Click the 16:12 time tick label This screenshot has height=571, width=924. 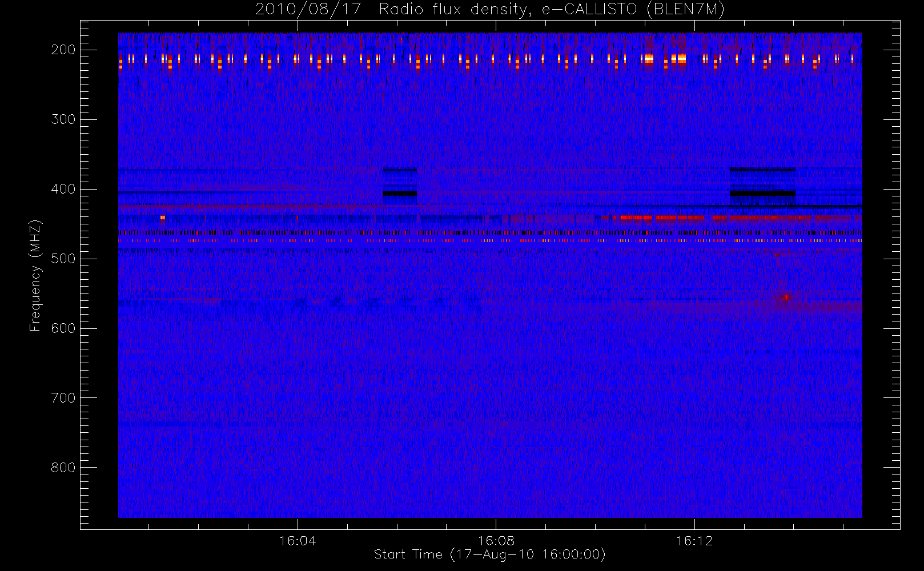point(694,540)
